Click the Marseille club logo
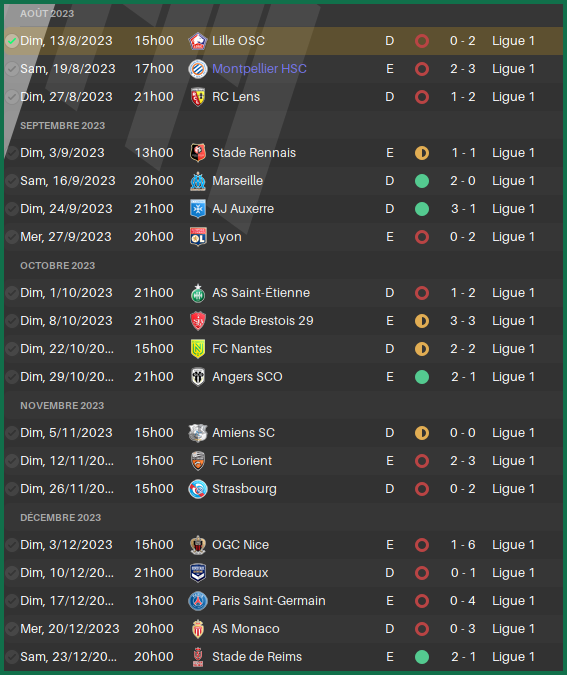Screen dimensions: 567x675 198,181
